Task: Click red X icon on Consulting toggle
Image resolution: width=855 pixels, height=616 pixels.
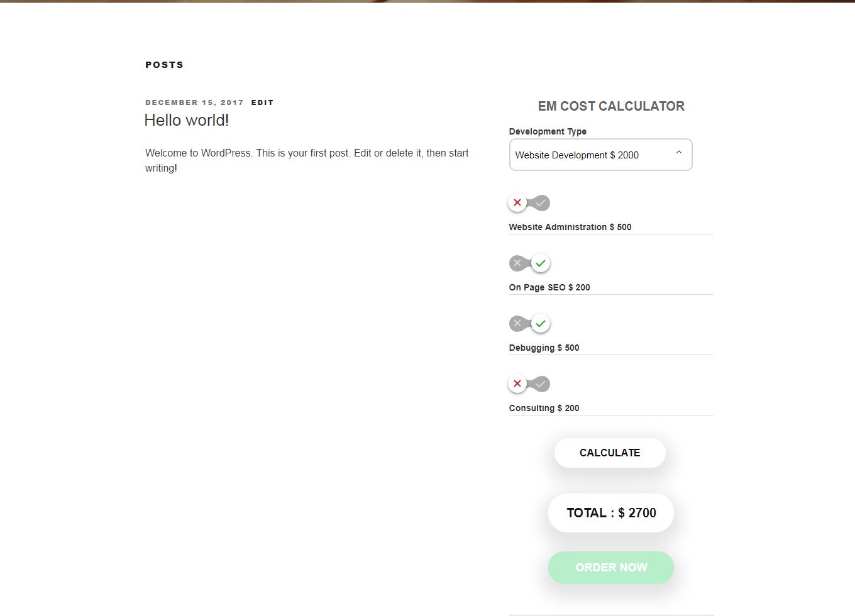Action: 517,383
